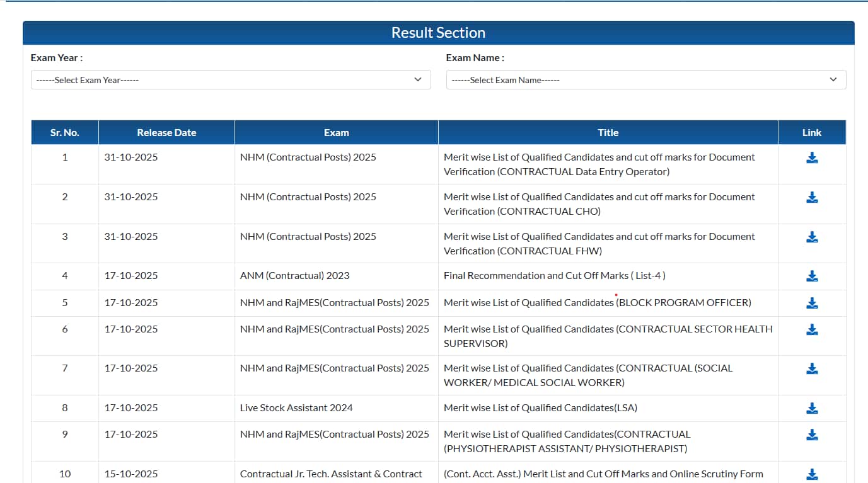Select the ANM (Contractual) 2023 exam cell

coord(294,276)
